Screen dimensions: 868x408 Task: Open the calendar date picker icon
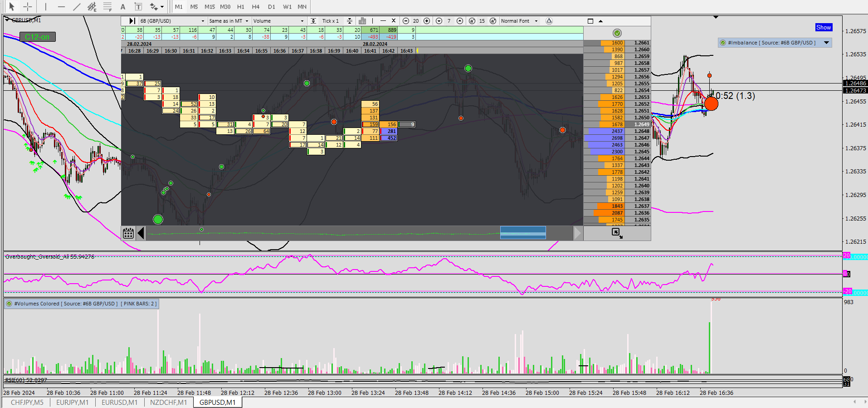tap(128, 233)
